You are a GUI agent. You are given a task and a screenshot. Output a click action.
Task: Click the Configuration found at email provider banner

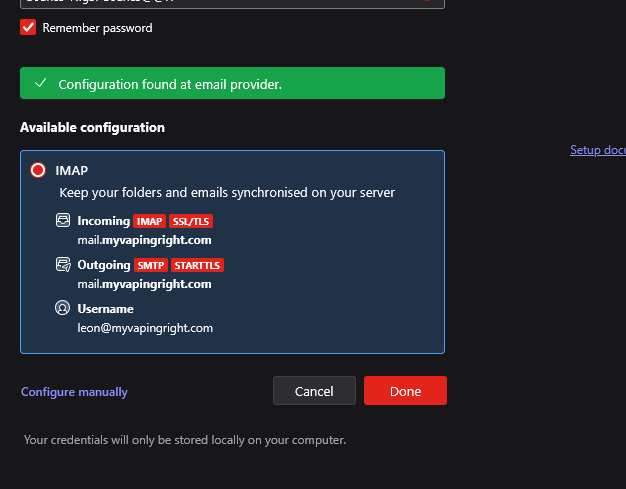[x=232, y=84]
